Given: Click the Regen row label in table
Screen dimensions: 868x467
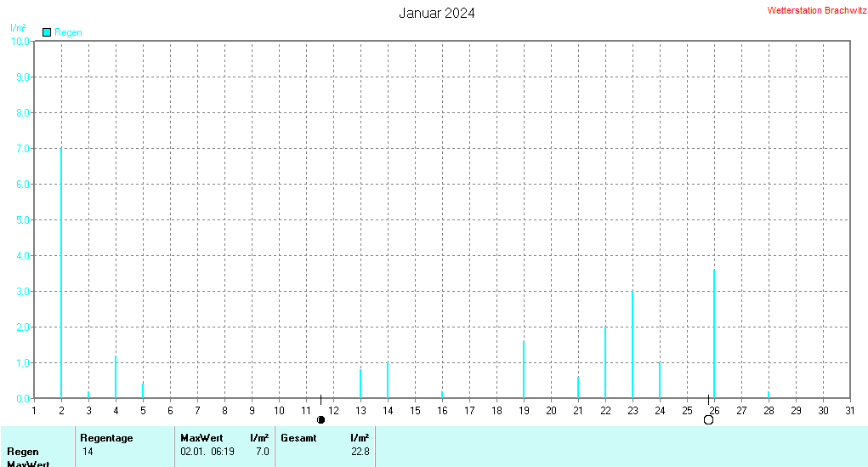Looking at the screenshot, I should 23,452.
